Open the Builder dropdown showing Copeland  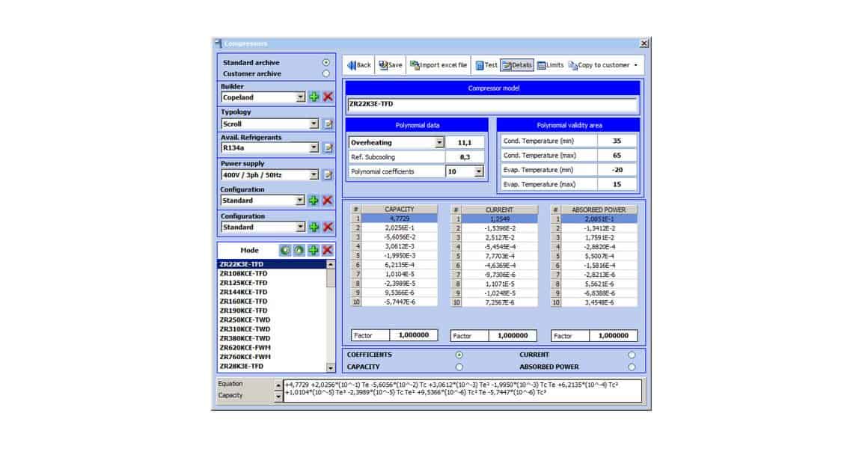tap(299, 97)
